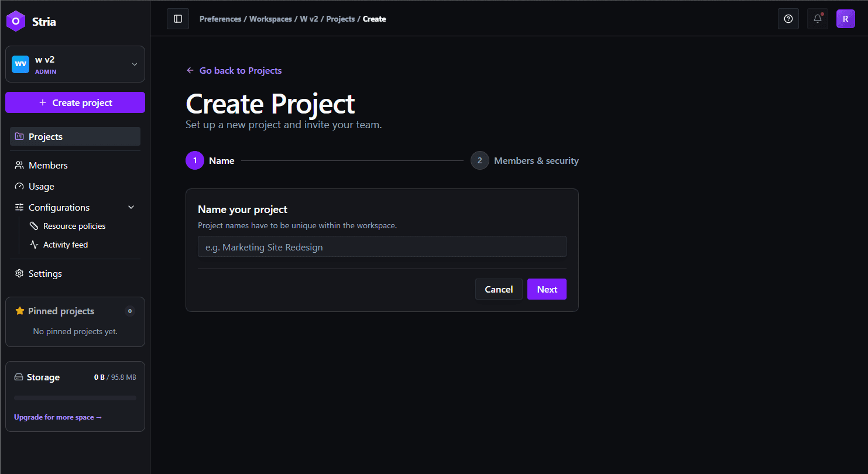Click the Cancel button

click(499, 289)
